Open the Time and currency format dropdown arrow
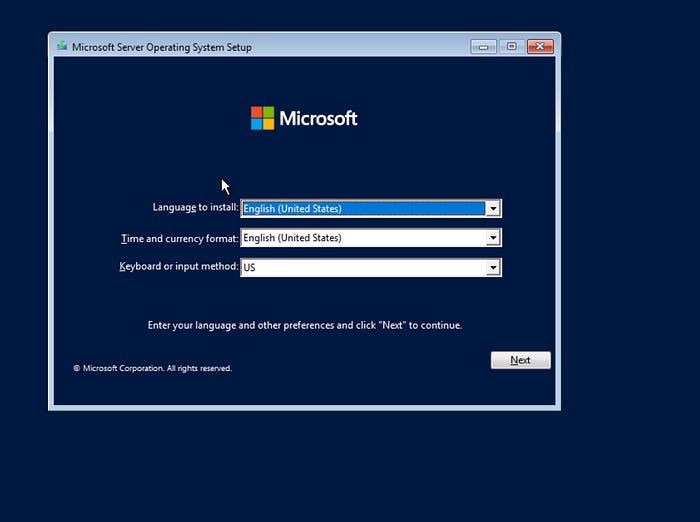This screenshot has height=522, width=700. coord(492,238)
